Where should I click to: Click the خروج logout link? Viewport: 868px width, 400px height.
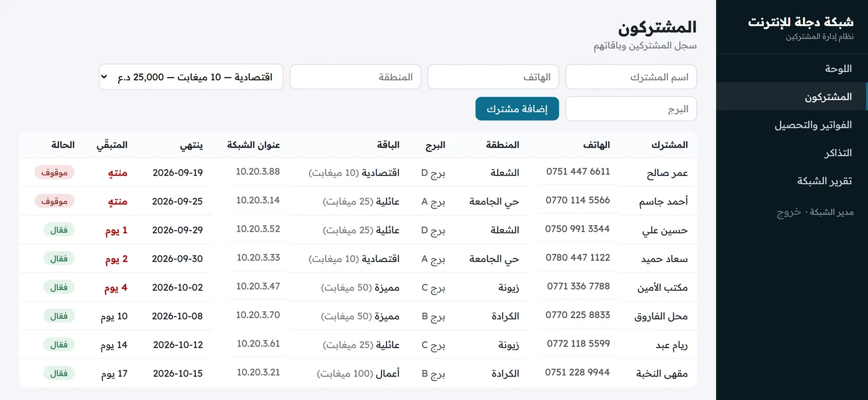[788, 212]
